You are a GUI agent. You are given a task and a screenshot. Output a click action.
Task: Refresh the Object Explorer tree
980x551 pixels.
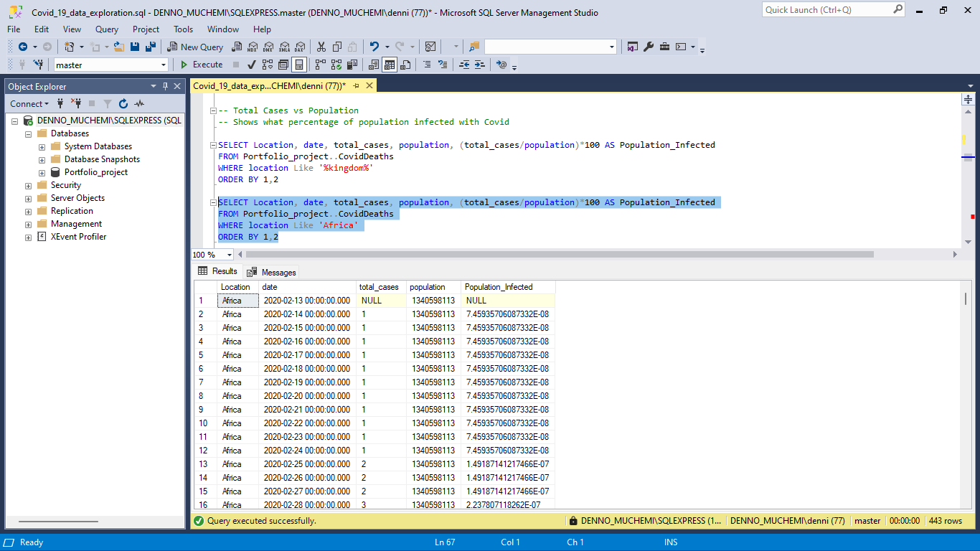pyautogui.click(x=123, y=104)
